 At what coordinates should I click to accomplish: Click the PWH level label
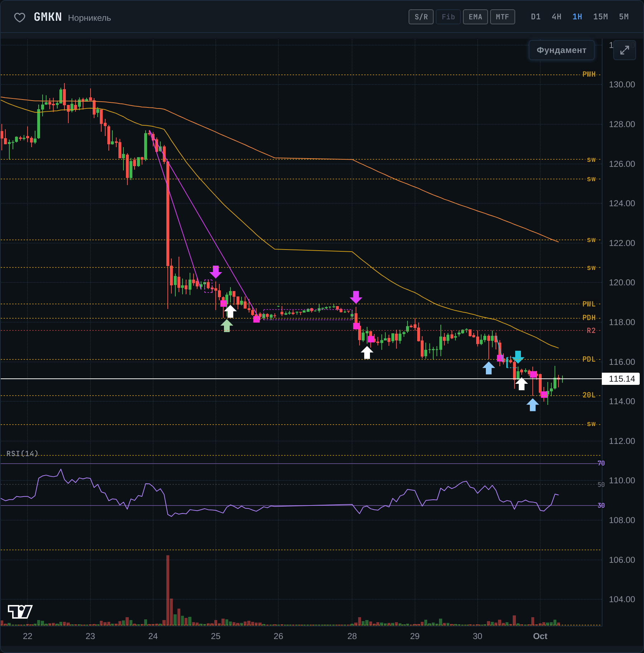coord(589,74)
